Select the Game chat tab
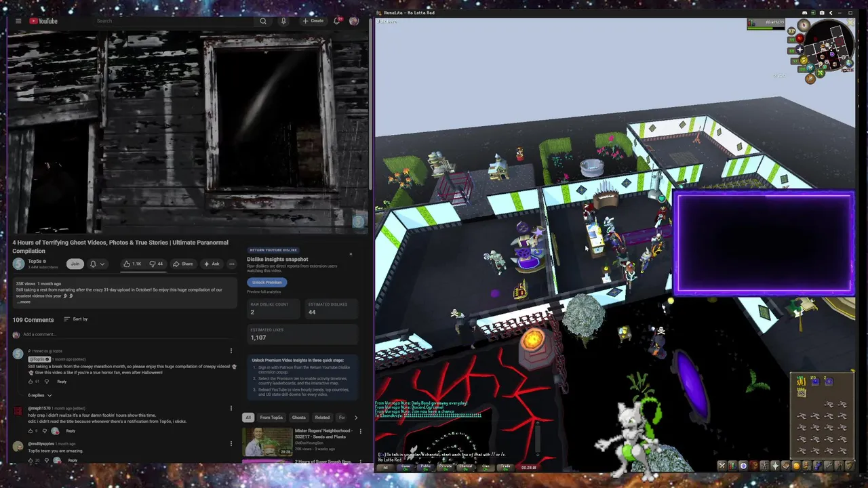The width and height of the screenshot is (868, 488). [x=406, y=467]
